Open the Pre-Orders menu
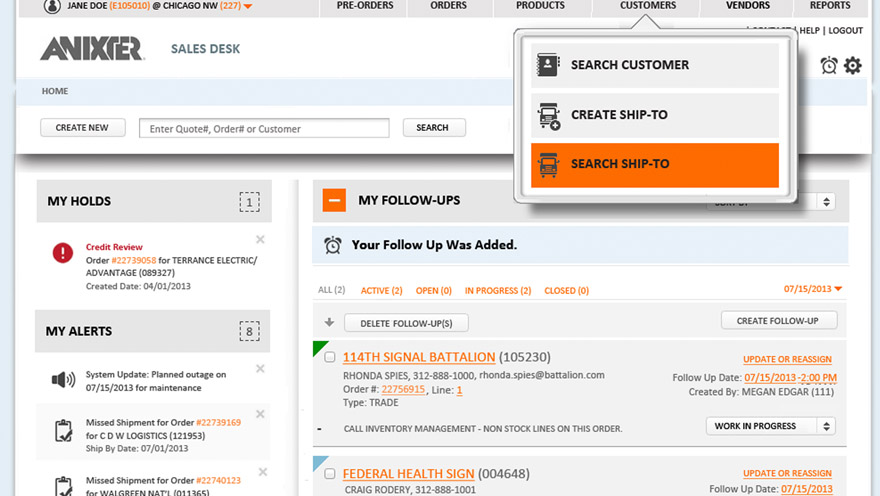The height and width of the screenshot is (496, 880). [x=363, y=6]
